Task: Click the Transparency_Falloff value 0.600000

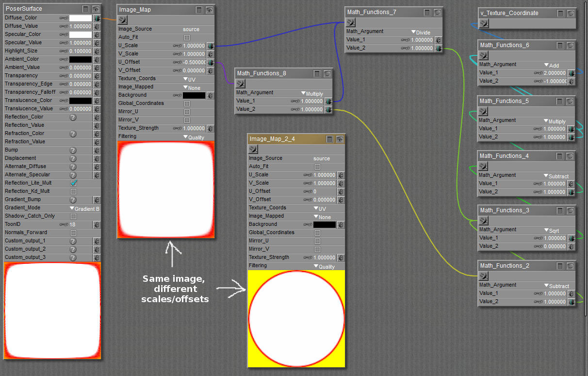Action: tap(80, 92)
